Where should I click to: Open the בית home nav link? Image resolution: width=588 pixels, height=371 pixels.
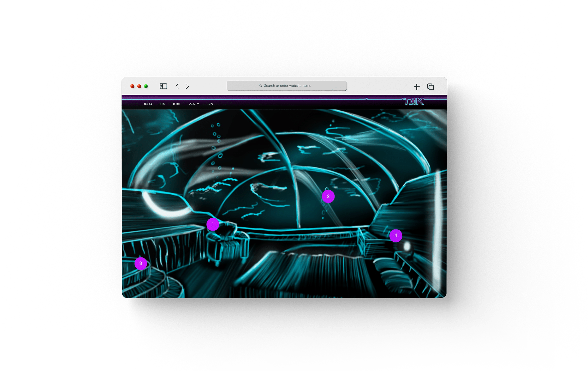coord(211,104)
